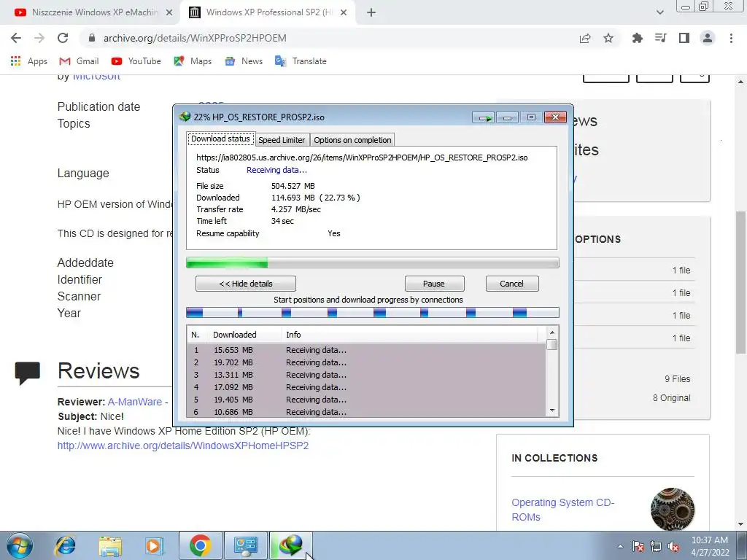This screenshot has height=560, width=747.
Task: Open the News bookmark
Action: (244, 61)
